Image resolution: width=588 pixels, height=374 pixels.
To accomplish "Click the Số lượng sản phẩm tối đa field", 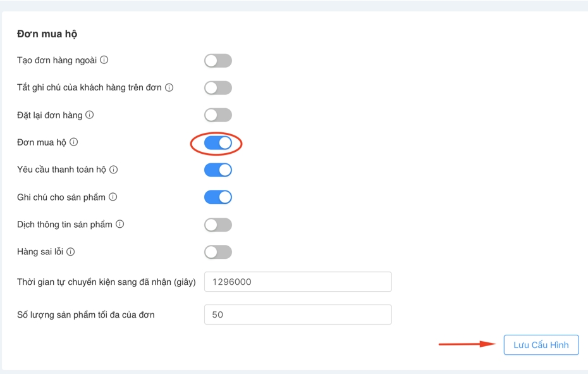I will coord(298,315).
